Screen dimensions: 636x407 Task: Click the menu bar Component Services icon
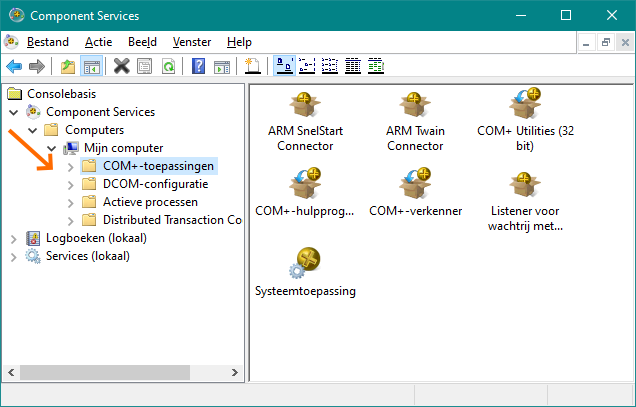pyautogui.click(x=11, y=42)
